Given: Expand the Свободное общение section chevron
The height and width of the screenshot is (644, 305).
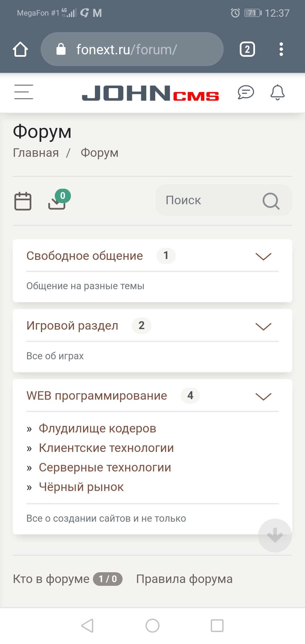Looking at the screenshot, I should pyautogui.click(x=263, y=256).
